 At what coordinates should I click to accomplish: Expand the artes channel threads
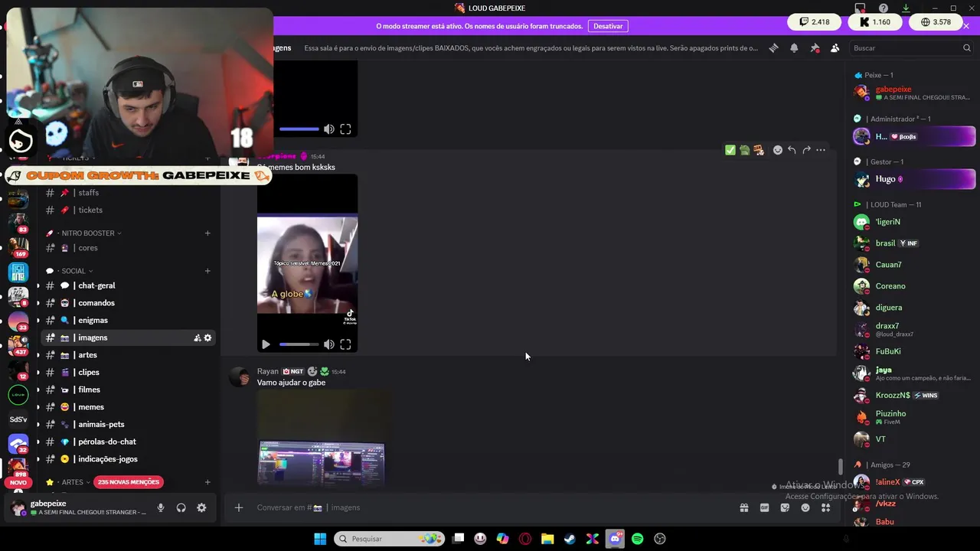click(128, 355)
